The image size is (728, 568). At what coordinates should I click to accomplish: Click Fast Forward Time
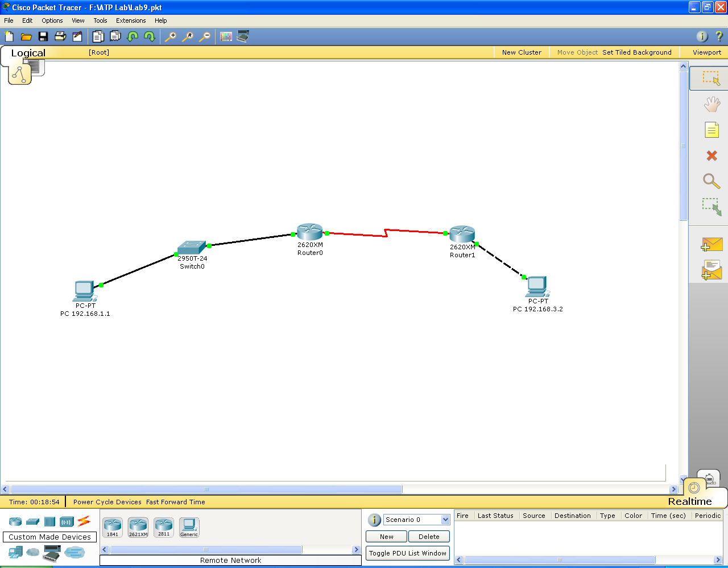click(176, 502)
